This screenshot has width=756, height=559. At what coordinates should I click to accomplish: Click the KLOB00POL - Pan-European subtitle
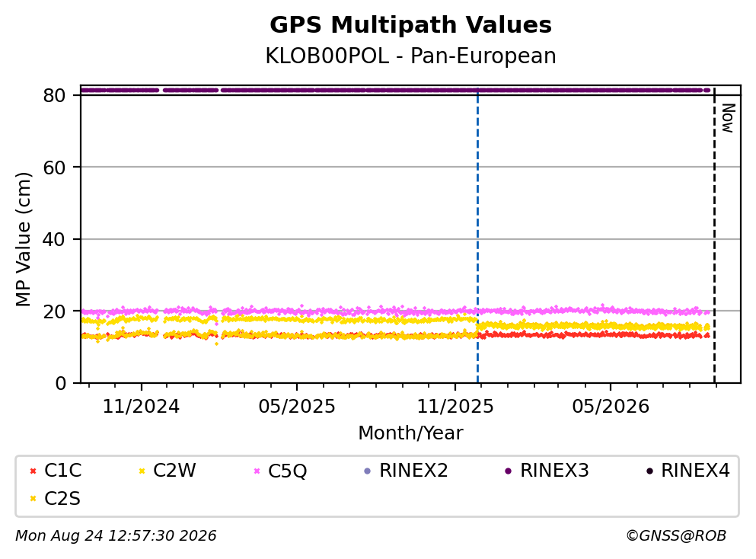click(x=411, y=56)
